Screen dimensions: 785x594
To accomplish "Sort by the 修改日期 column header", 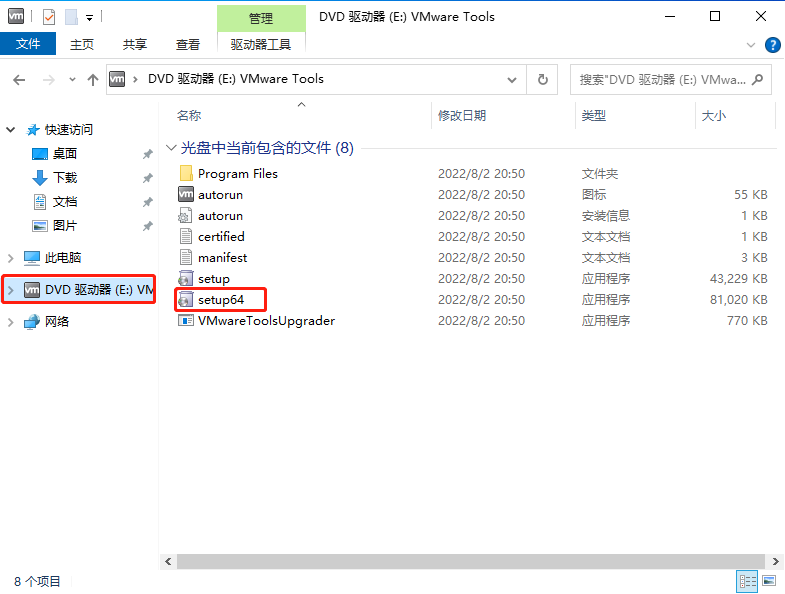I will tap(462, 116).
